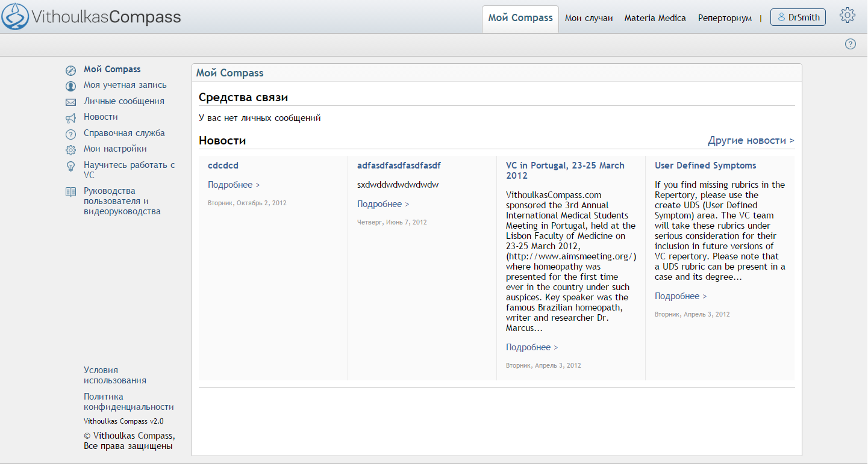
Task: Open the VC in Portugal news title
Action: click(x=565, y=170)
